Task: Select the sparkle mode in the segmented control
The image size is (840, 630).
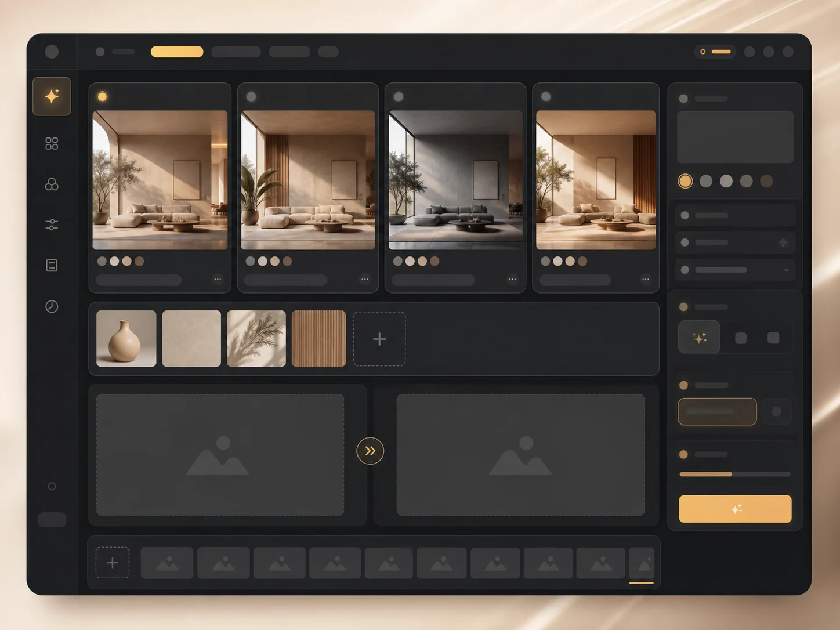Action: click(x=700, y=337)
